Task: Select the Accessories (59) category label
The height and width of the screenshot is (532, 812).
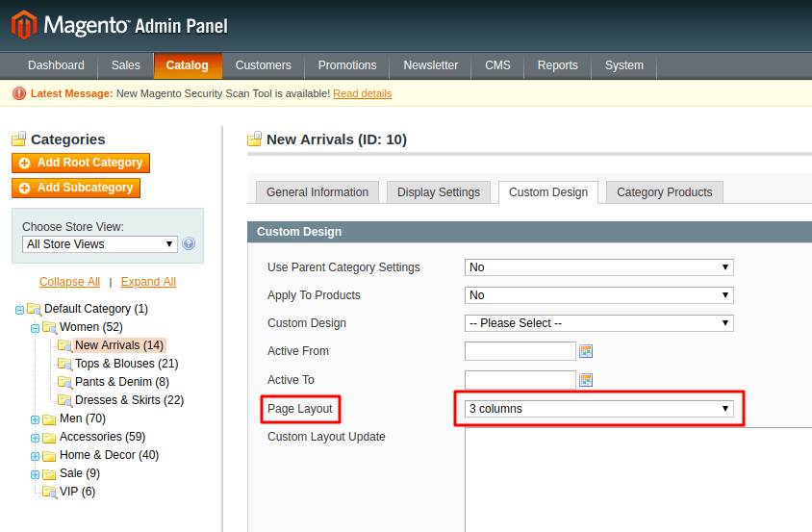Action: pyautogui.click(x=103, y=437)
